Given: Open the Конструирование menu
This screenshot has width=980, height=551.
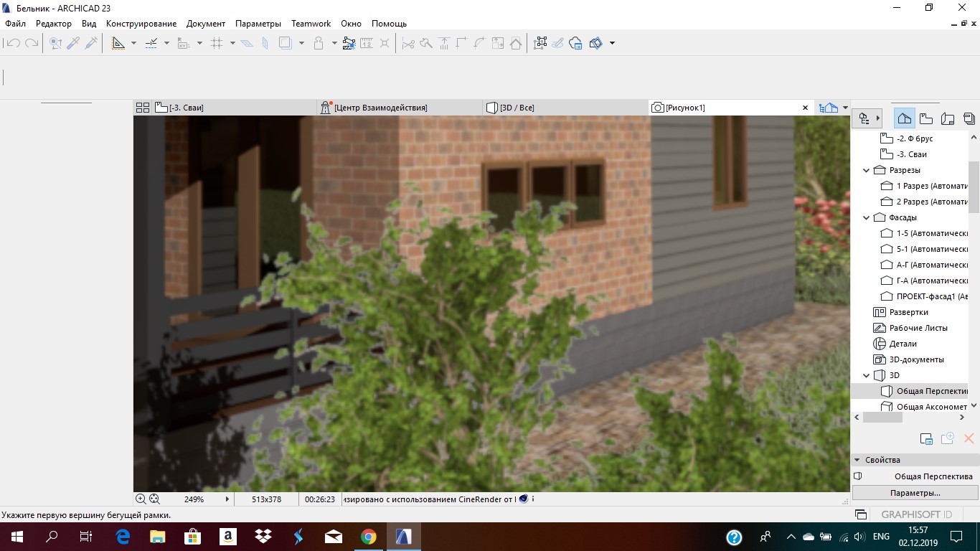Looking at the screenshot, I should pyautogui.click(x=141, y=24).
